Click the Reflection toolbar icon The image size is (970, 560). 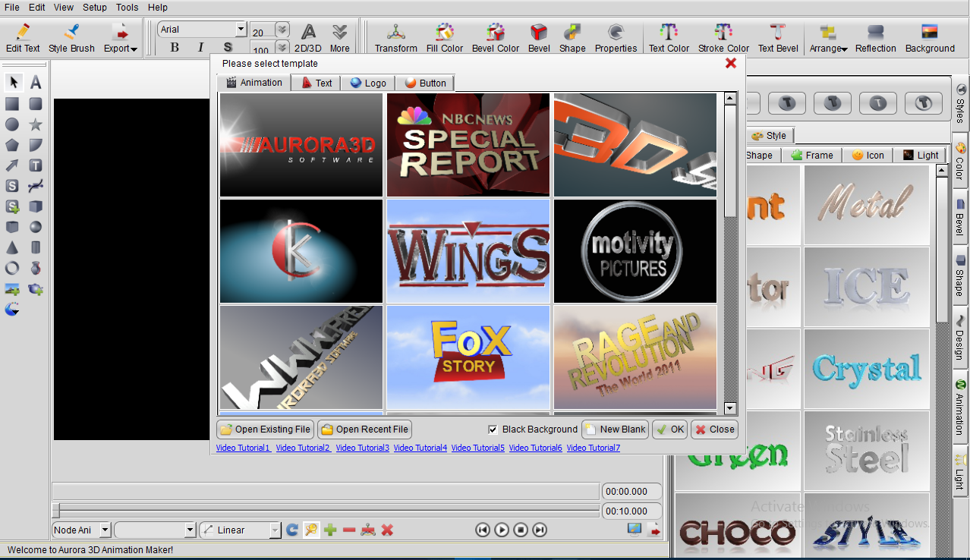[x=876, y=38]
